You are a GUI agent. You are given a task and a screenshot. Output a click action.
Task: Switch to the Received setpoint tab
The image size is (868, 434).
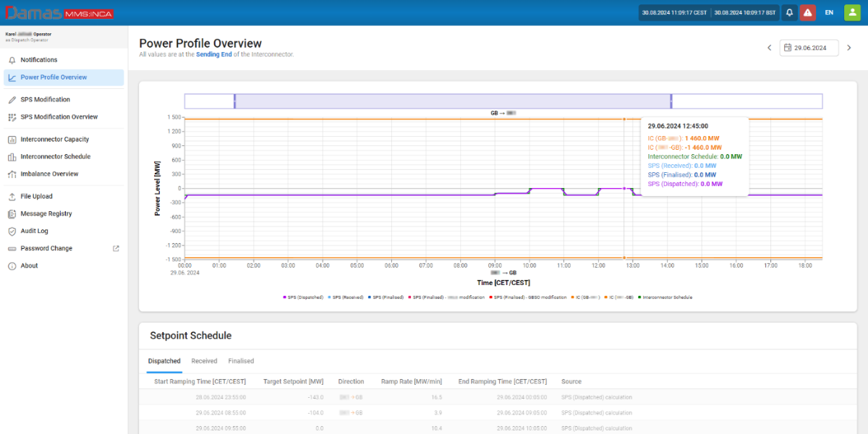204,361
